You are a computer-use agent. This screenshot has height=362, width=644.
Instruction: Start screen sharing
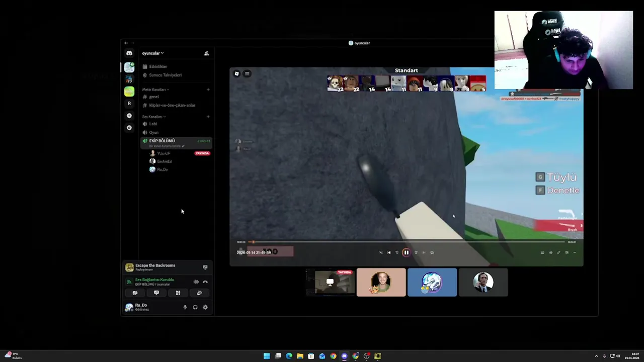[x=156, y=293]
